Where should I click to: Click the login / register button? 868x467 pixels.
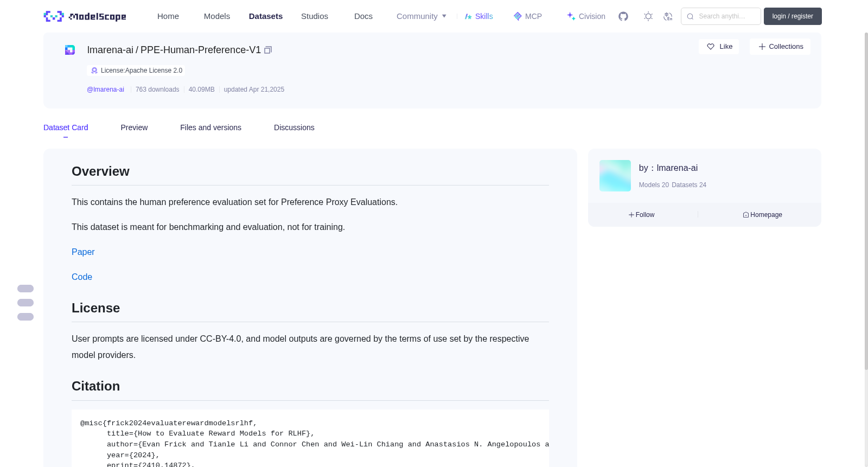point(793,16)
